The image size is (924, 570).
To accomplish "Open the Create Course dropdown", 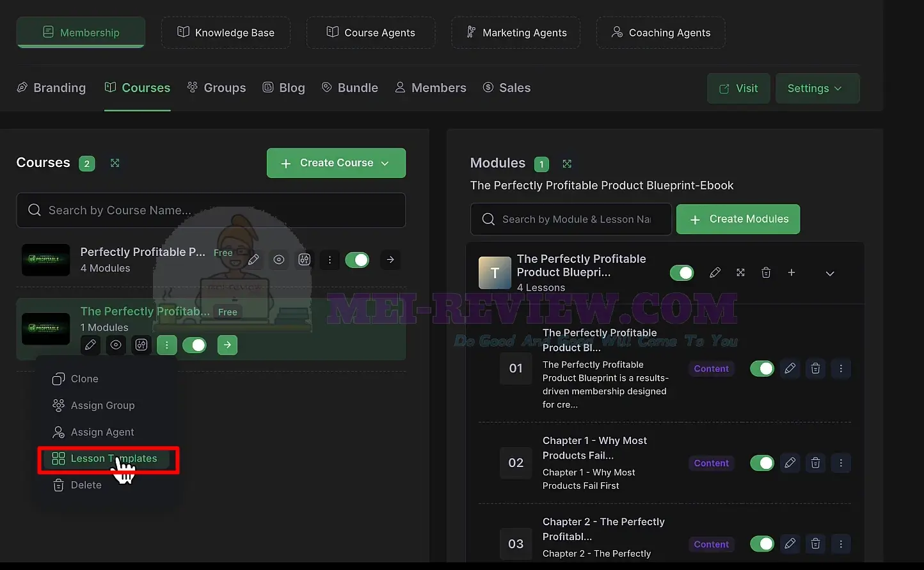I will coord(336,163).
